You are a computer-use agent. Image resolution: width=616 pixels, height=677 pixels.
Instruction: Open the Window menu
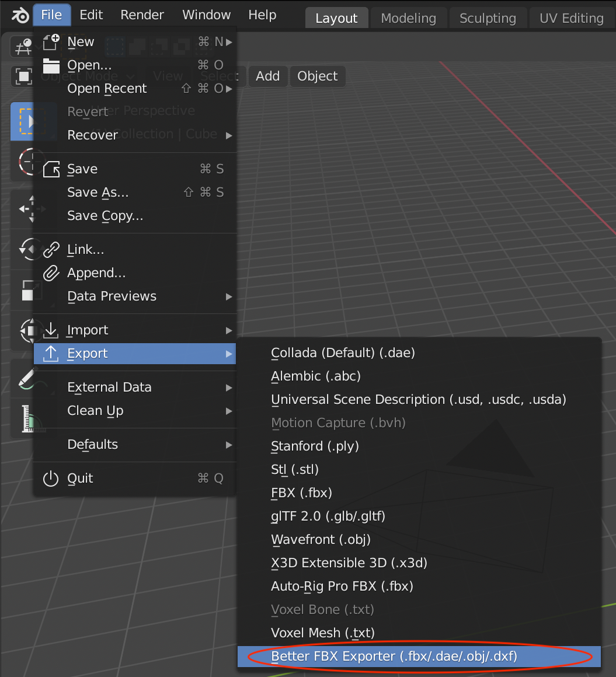pyautogui.click(x=207, y=15)
